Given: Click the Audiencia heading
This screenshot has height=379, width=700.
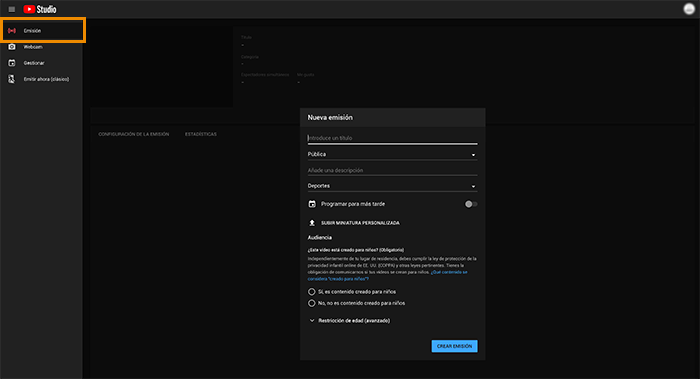Looking at the screenshot, I should click(320, 237).
